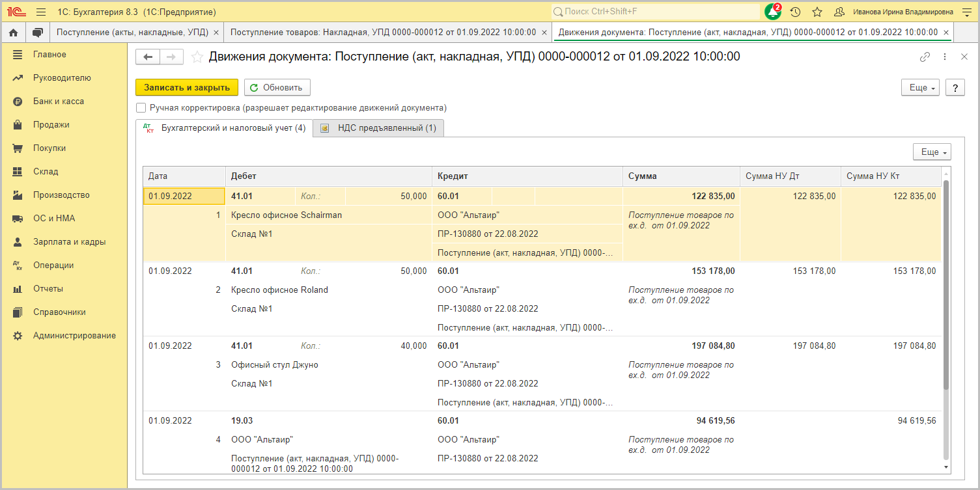Viewport: 980px width, 490px height.
Task: Select Бухгалтерский и налоговый учет (4) tab
Action: [224, 129]
